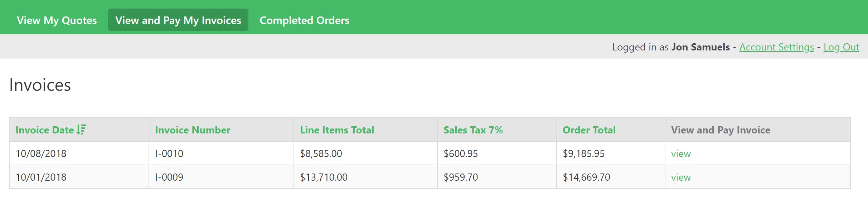The height and width of the screenshot is (210, 868).
Task: Open the Account Settings link
Action: click(776, 47)
